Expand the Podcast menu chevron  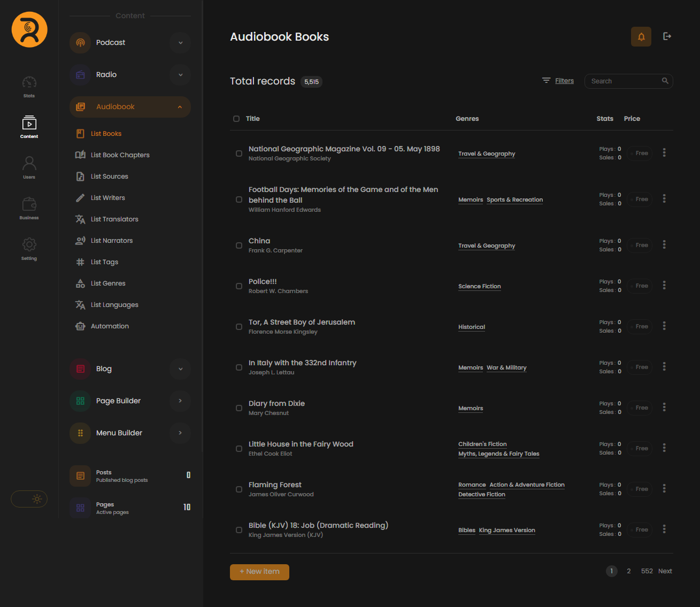180,43
